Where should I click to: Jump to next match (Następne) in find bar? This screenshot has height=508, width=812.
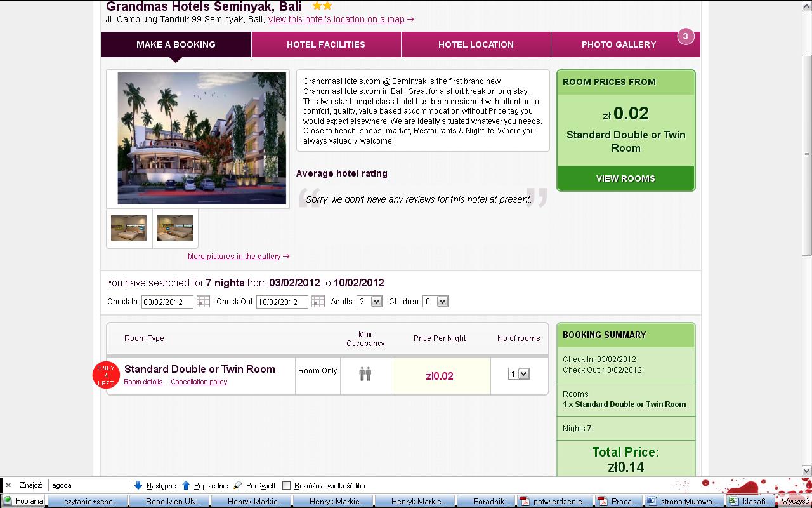[x=155, y=485]
